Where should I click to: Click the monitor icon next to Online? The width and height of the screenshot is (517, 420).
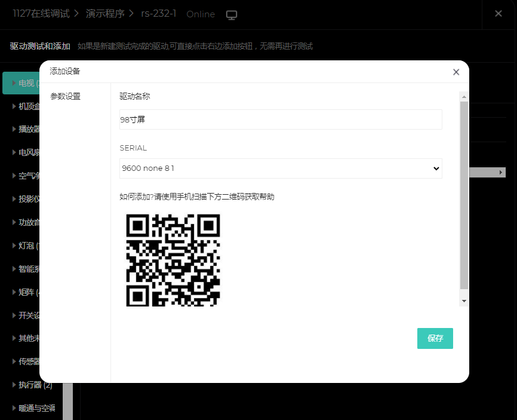[x=232, y=15]
